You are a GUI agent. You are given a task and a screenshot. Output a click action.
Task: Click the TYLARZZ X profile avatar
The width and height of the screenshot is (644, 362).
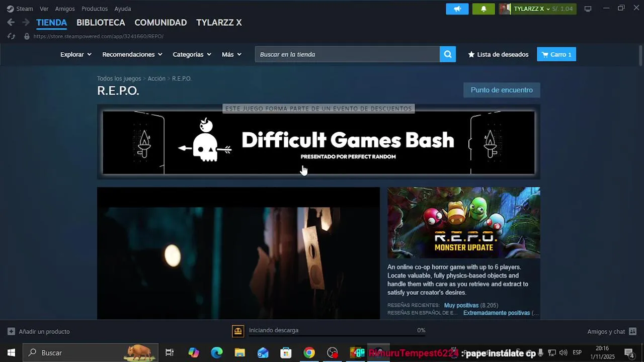click(x=505, y=9)
